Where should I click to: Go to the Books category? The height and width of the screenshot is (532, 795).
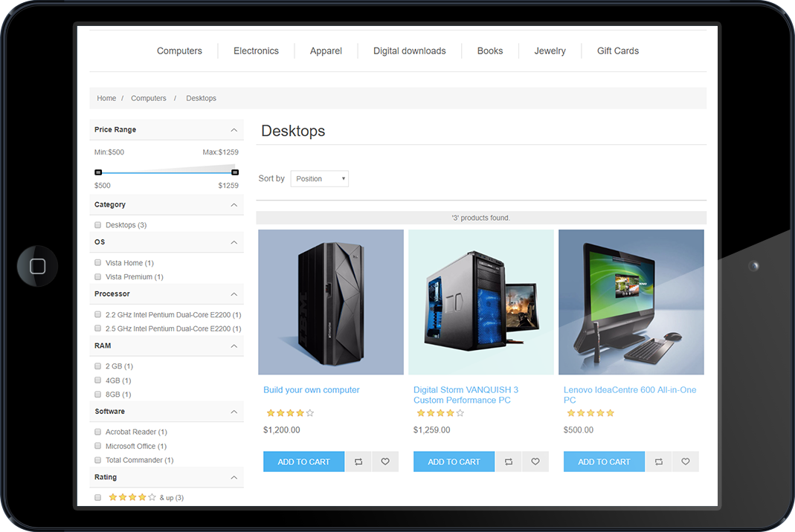tap(490, 51)
